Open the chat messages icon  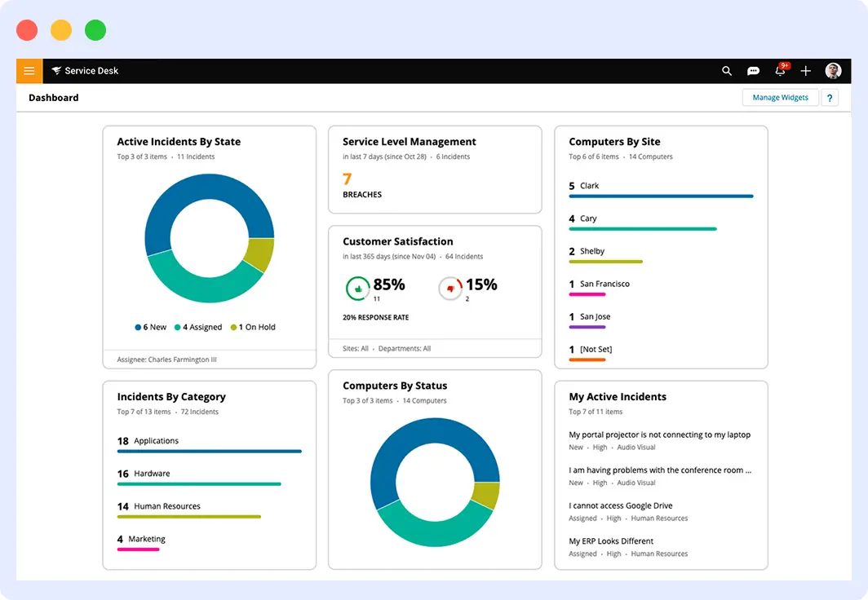(753, 71)
